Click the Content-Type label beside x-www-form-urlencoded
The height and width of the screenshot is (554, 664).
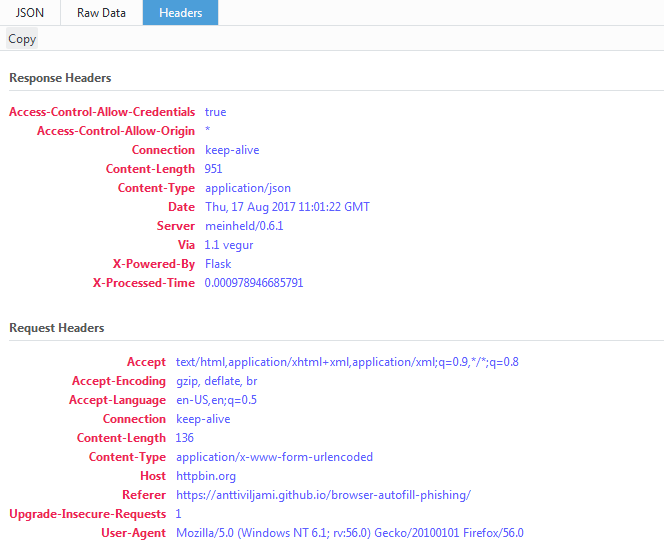127,457
